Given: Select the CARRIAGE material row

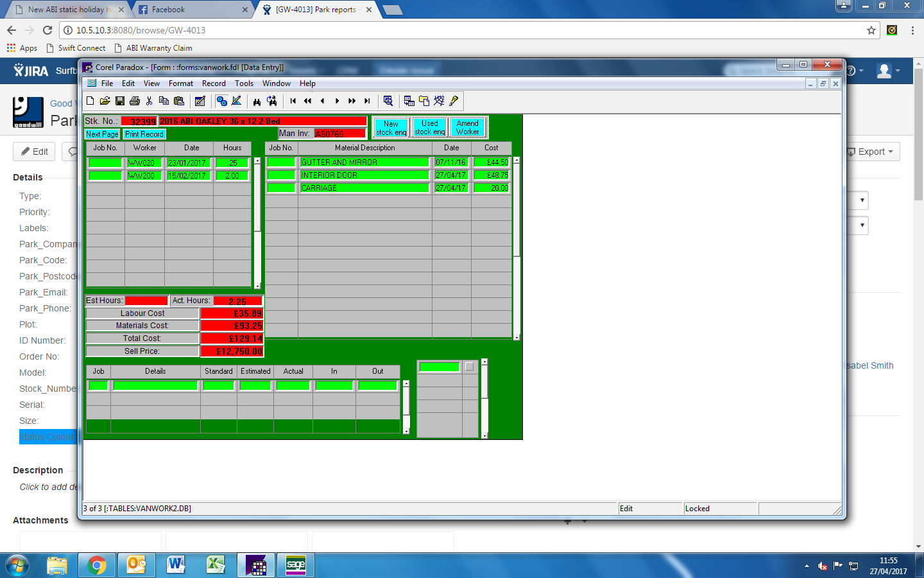Looking at the screenshot, I should point(364,188).
